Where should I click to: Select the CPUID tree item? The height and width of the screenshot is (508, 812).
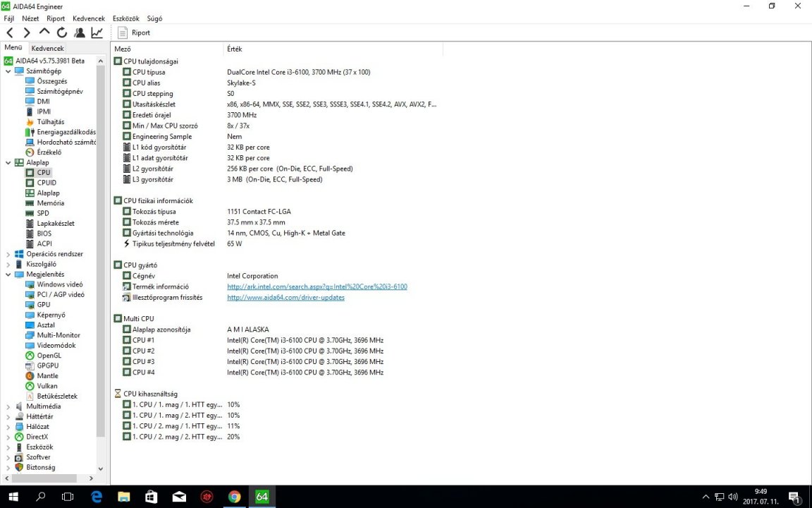pyautogui.click(x=47, y=183)
